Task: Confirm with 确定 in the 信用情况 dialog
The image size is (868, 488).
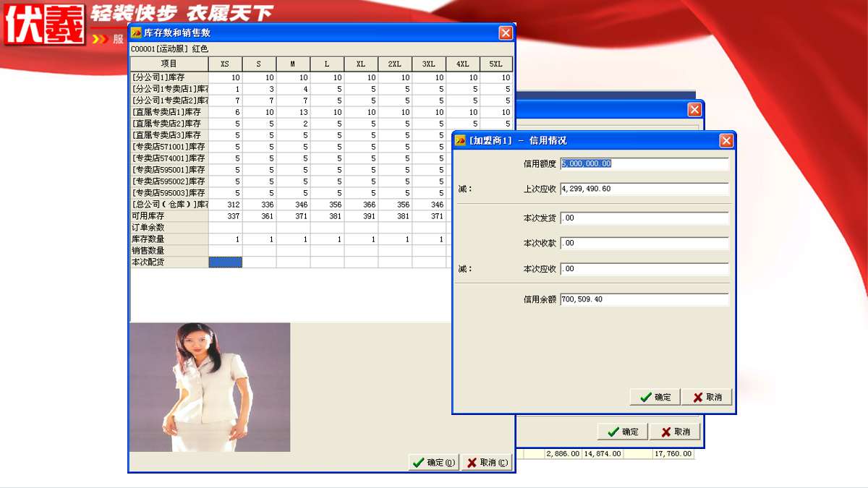Action: [655, 397]
